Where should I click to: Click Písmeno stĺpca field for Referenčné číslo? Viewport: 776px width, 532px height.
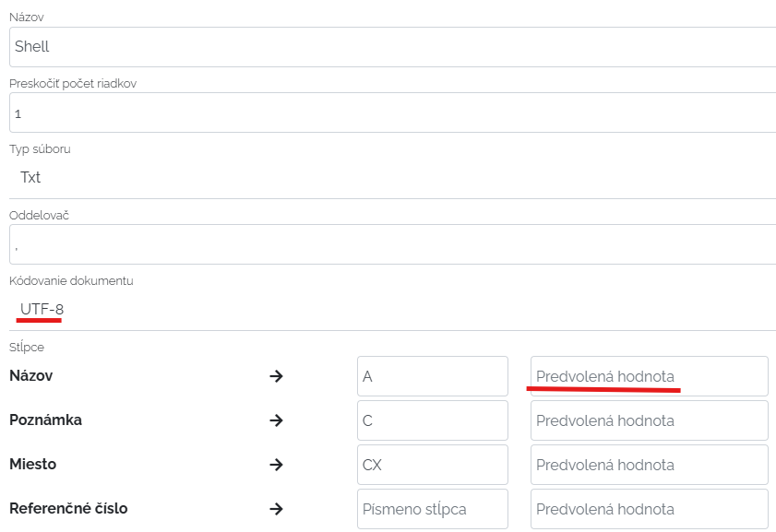click(x=432, y=509)
